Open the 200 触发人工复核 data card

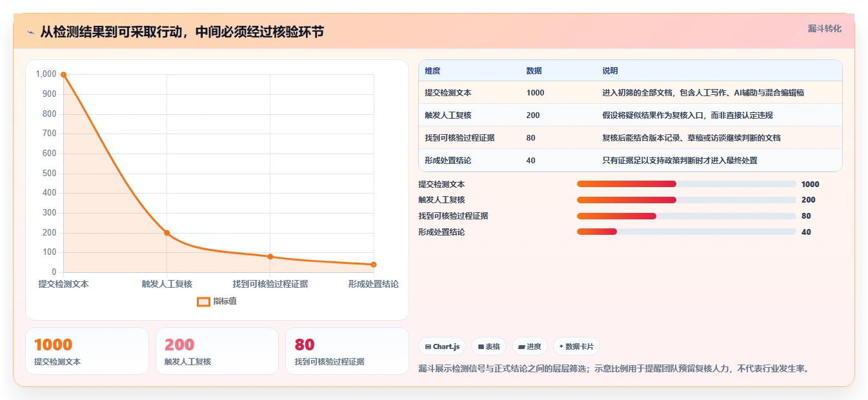coord(217,351)
